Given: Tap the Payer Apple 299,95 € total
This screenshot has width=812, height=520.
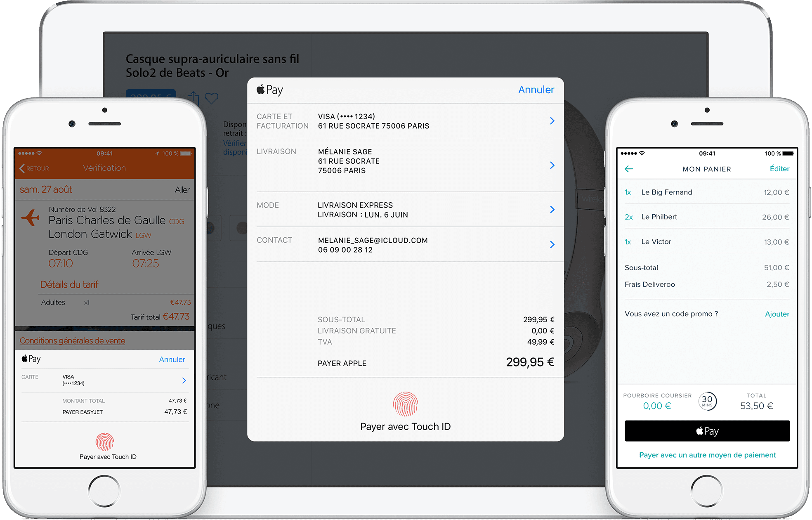Looking at the screenshot, I should click(x=436, y=363).
